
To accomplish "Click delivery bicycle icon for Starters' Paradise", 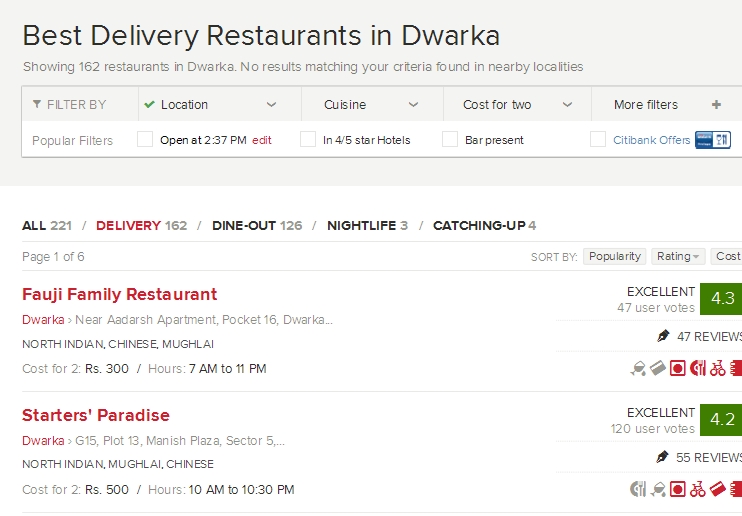I will tap(698, 489).
